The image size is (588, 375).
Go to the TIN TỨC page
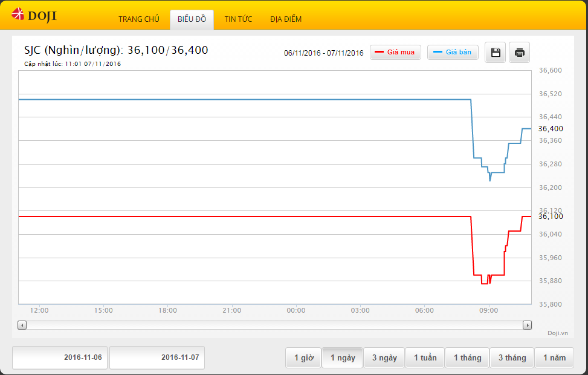[238, 19]
